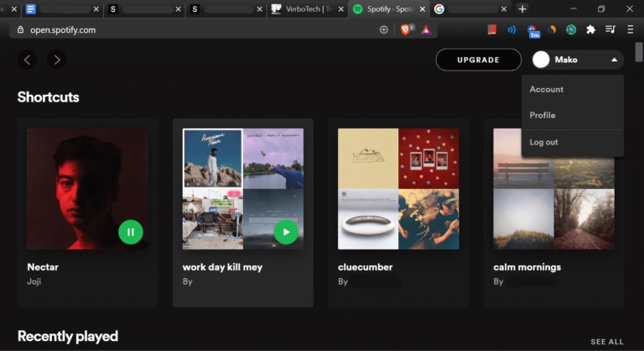
Task: Open the Brave Rewards triangle icon
Action: (426, 29)
